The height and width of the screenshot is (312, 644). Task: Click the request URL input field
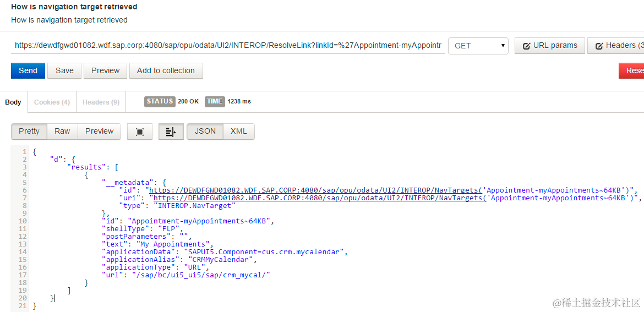click(228, 46)
